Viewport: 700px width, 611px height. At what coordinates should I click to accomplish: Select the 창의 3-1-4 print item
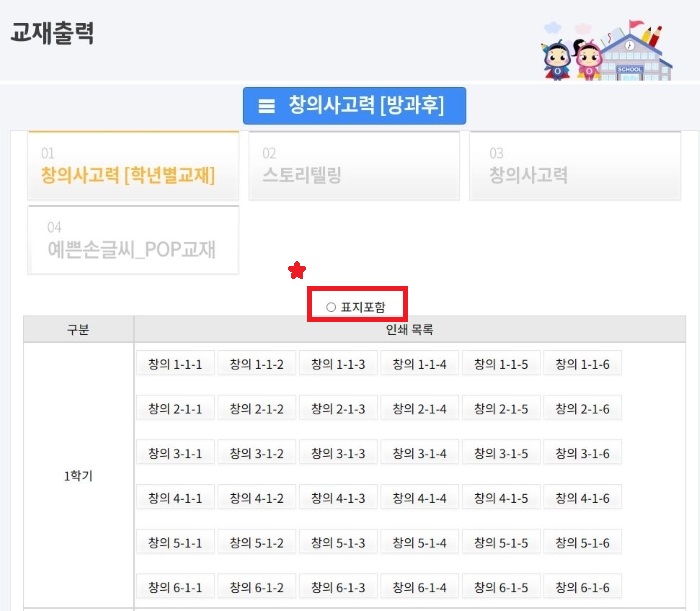pyautogui.click(x=420, y=453)
